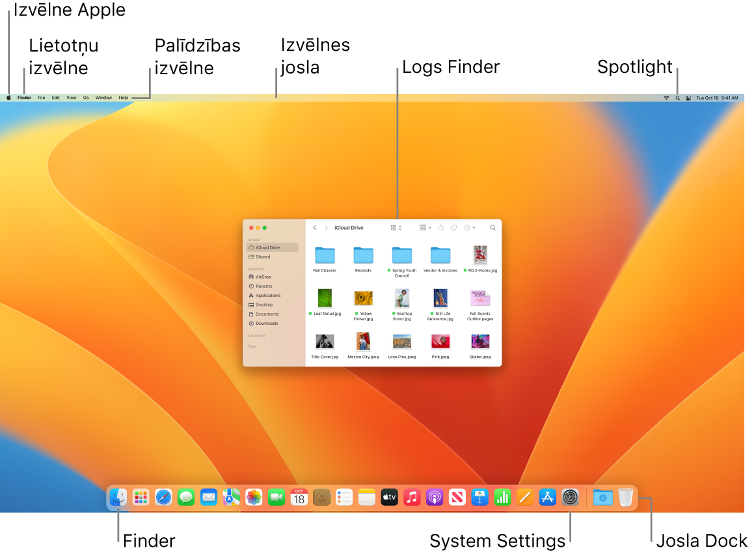
Task: Open System Settings from the Dock
Action: pyautogui.click(x=571, y=497)
